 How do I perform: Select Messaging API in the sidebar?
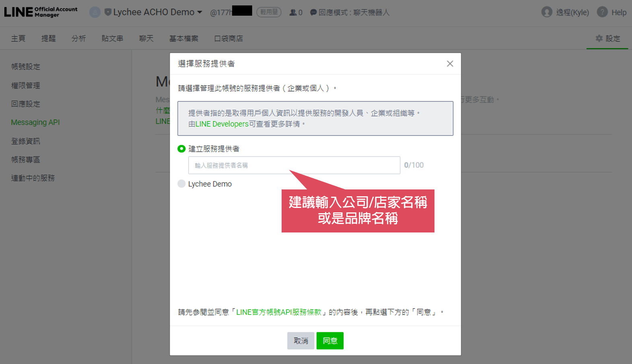[x=35, y=122]
